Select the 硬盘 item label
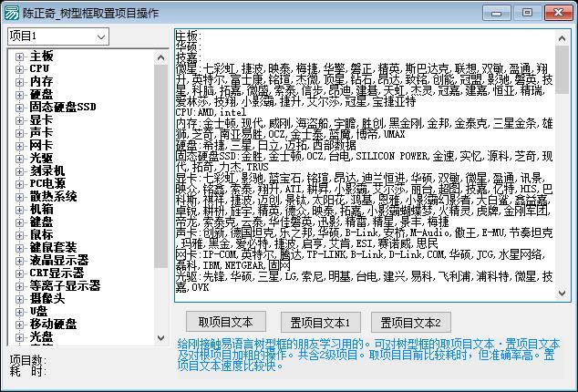 point(42,95)
